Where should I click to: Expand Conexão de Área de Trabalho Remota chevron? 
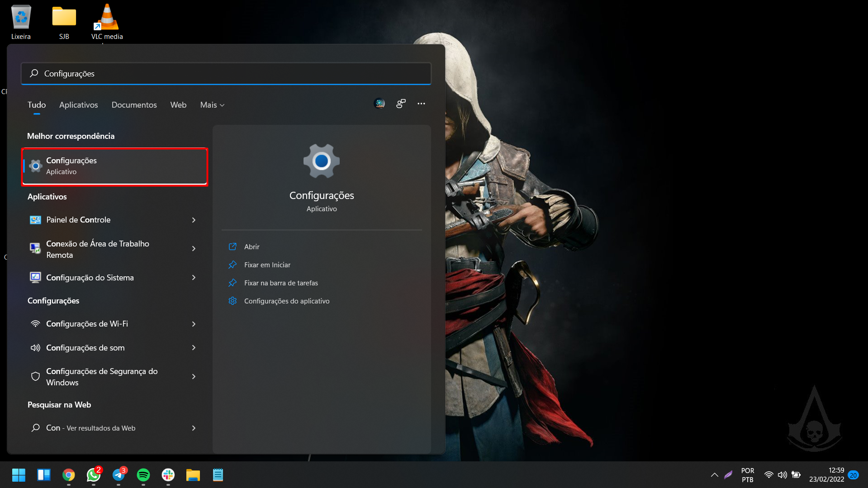[194, 248]
